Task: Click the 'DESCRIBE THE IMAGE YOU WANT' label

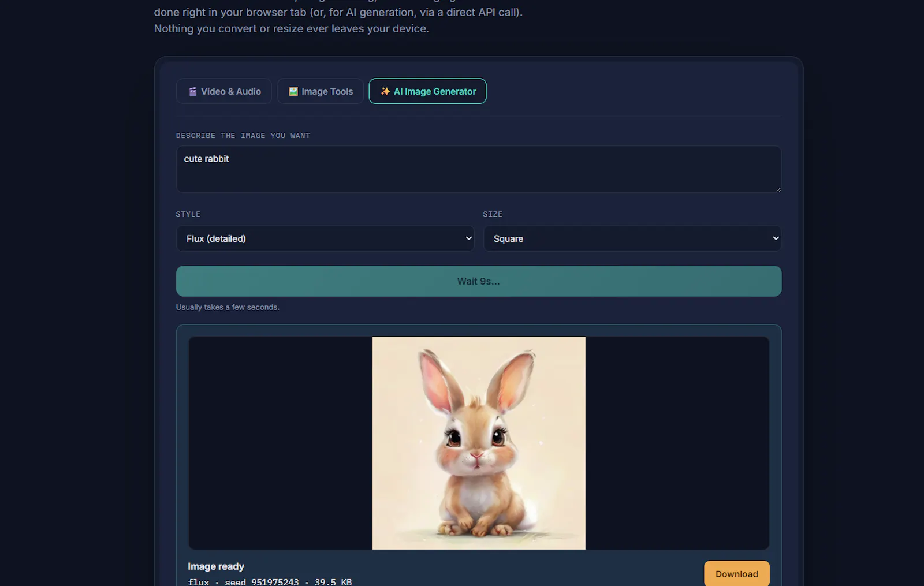Action: (243, 136)
